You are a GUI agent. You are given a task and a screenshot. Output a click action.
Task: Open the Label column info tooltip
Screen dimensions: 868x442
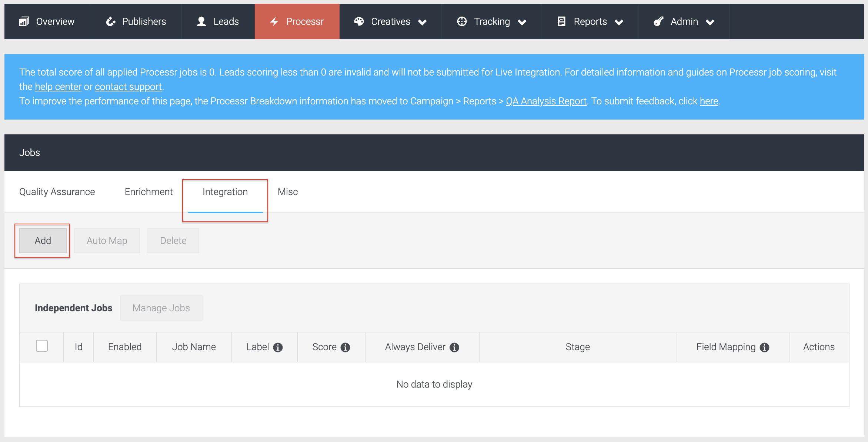tap(278, 347)
